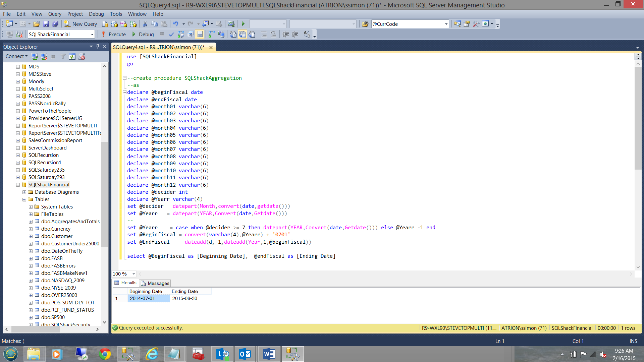This screenshot has width=644, height=362.
Task: Click the Undo arrow icon
Action: 175,24
